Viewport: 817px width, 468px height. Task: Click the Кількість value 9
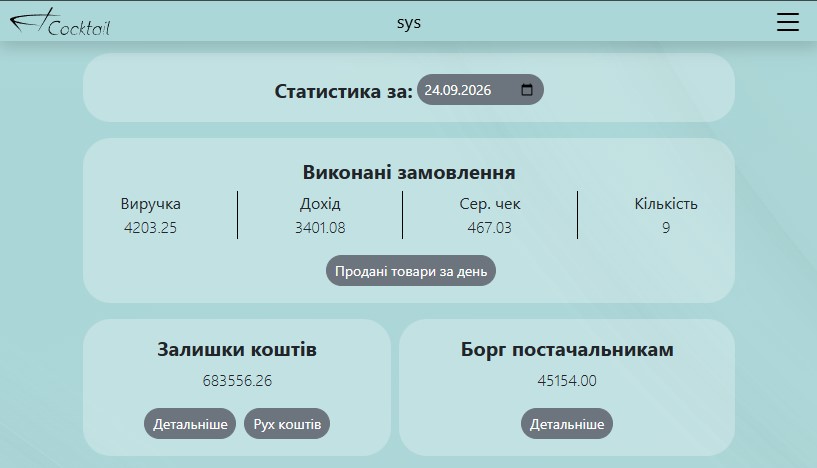pyautogui.click(x=666, y=228)
